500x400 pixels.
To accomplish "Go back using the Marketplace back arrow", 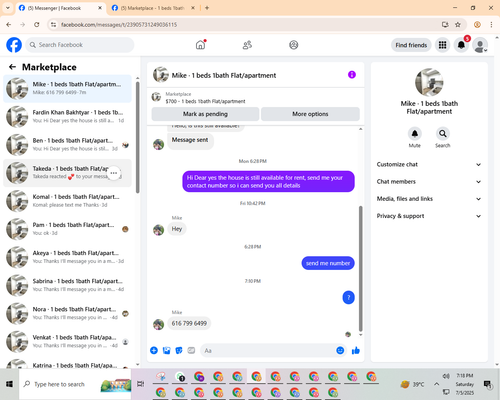I will coord(12,67).
